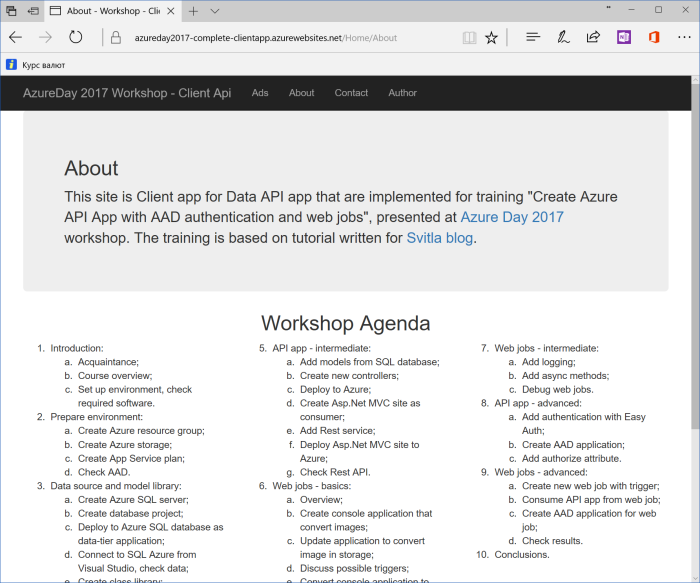Viewport: 700px width, 583px height.
Task: Open the About nav item
Action: tap(301, 93)
